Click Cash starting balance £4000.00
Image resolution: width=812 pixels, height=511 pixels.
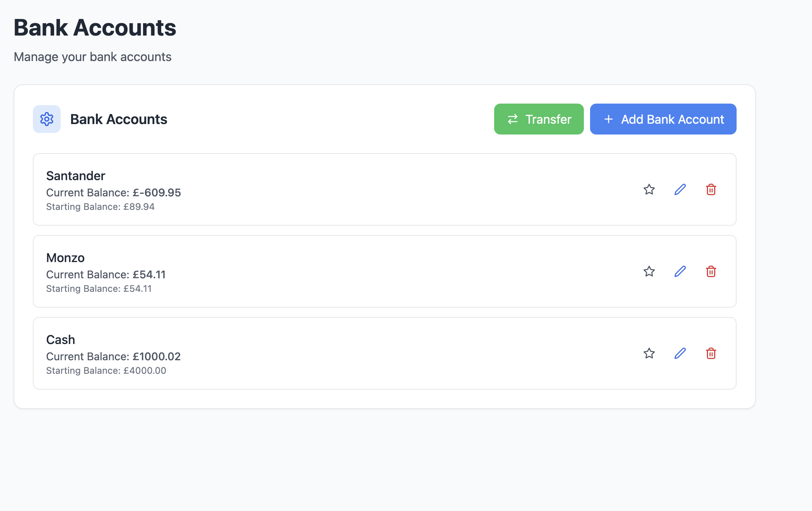pyautogui.click(x=106, y=371)
